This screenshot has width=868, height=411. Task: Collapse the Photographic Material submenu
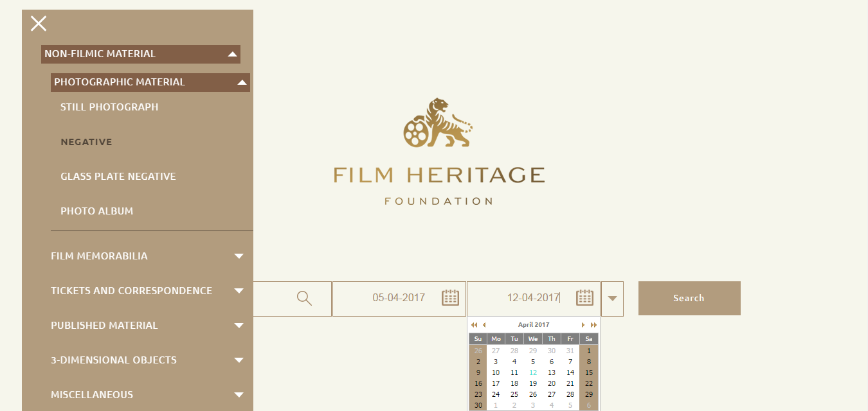(242, 82)
